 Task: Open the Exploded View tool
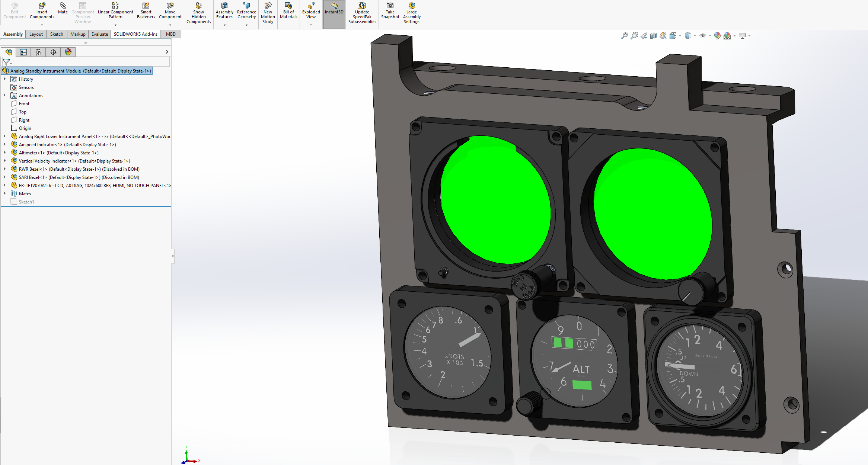tap(311, 11)
